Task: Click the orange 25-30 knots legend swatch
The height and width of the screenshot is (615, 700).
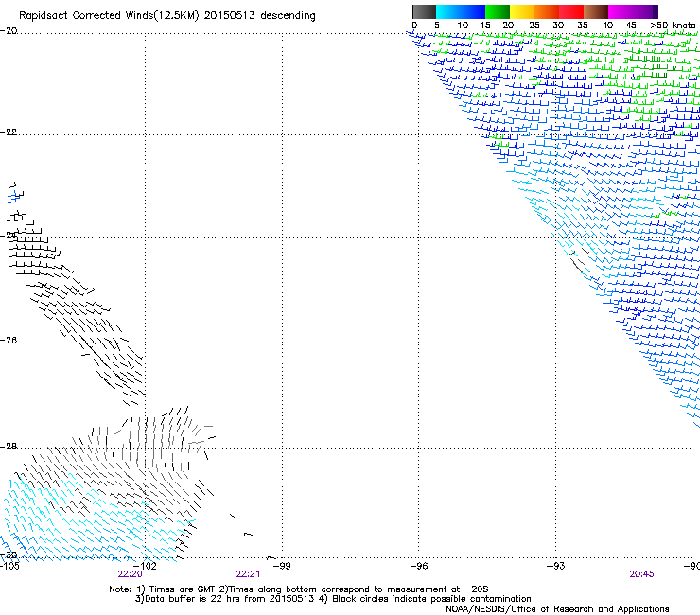Action: 547,11
